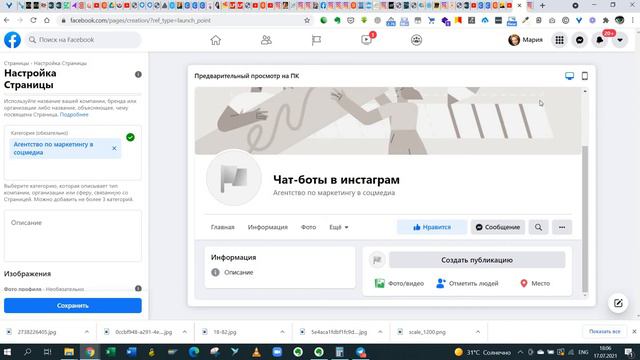This screenshot has height=360, width=640.
Task: Open the Friends icon in top navigation
Action: coord(266,40)
